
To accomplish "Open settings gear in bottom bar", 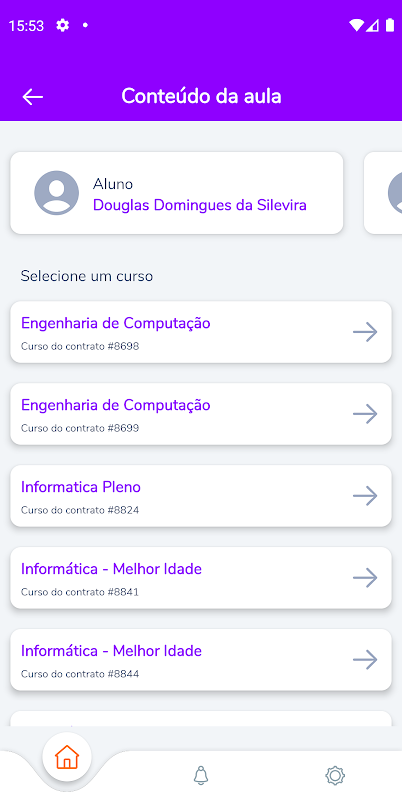I will tap(335, 776).
